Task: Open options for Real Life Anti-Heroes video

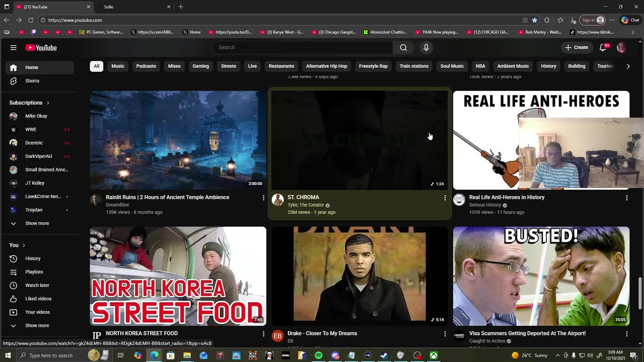Action: tap(626, 198)
